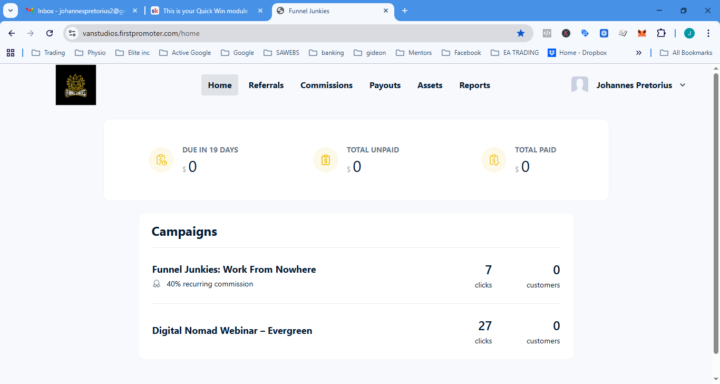Click the address bar URL
This screenshot has height=384, width=720.
141,33
